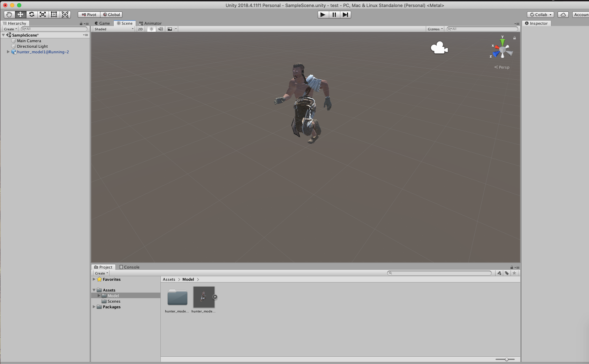The width and height of the screenshot is (589, 364).
Task: Open the Gizmos dropdown
Action: tap(435, 29)
